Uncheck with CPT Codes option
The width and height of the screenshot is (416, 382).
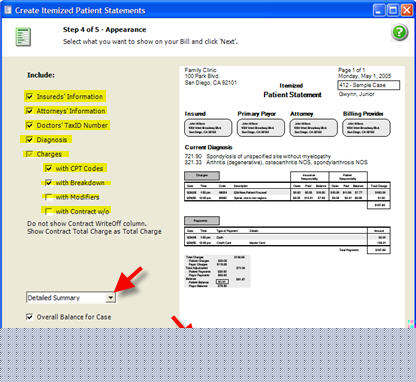(49, 168)
